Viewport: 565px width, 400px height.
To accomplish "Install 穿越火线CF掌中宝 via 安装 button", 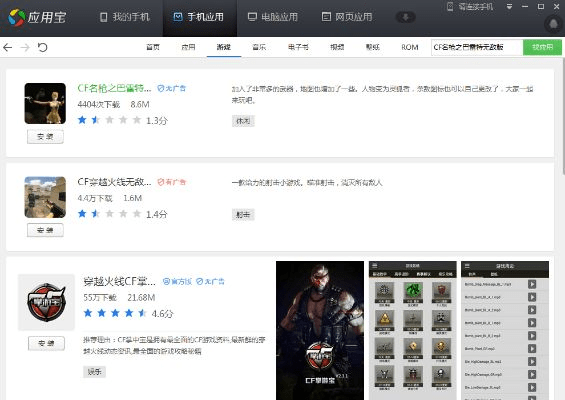I will (46, 343).
